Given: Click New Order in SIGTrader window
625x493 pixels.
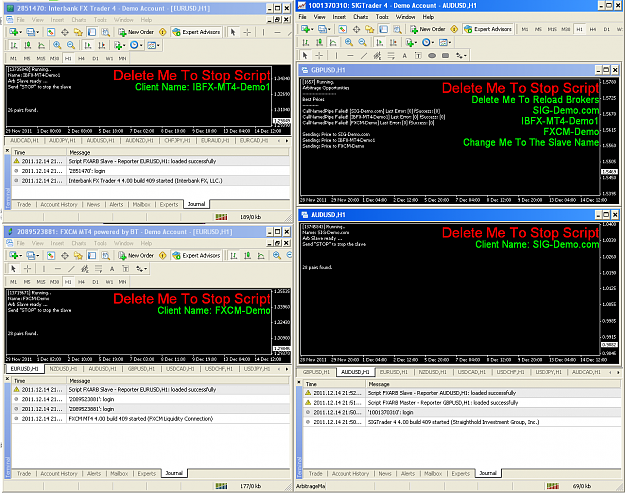Looking at the screenshot, I should point(427,29).
